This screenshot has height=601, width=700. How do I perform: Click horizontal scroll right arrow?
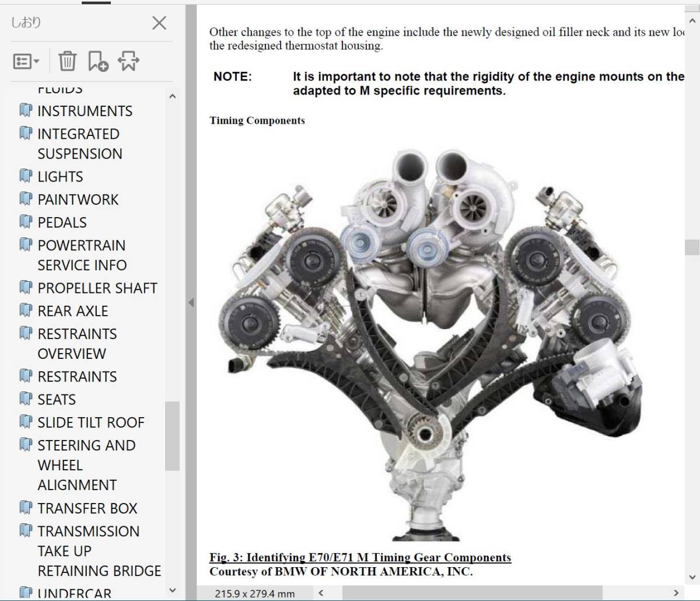[x=676, y=593]
